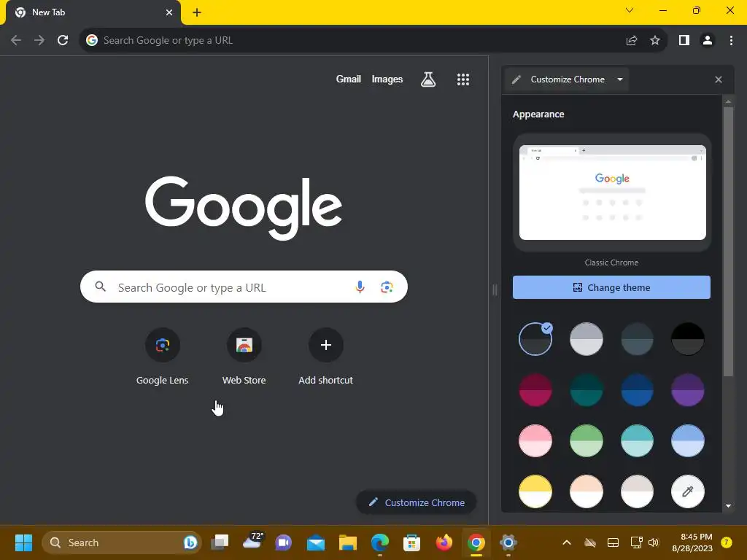Open Task View on the taskbar
747x560 pixels.
pyautogui.click(x=220, y=542)
